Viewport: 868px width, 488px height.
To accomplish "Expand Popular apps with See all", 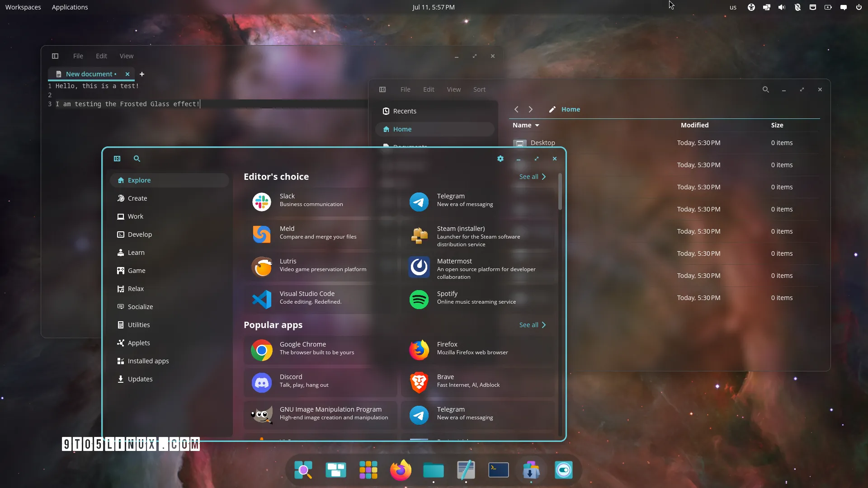I will click(x=533, y=325).
